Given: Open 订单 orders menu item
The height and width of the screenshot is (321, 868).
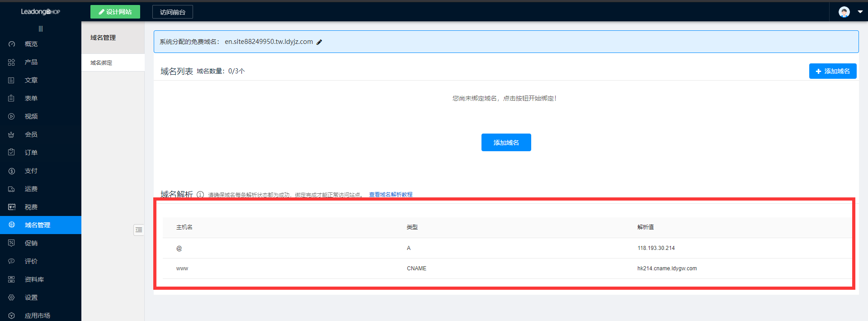Looking at the screenshot, I should (31, 153).
